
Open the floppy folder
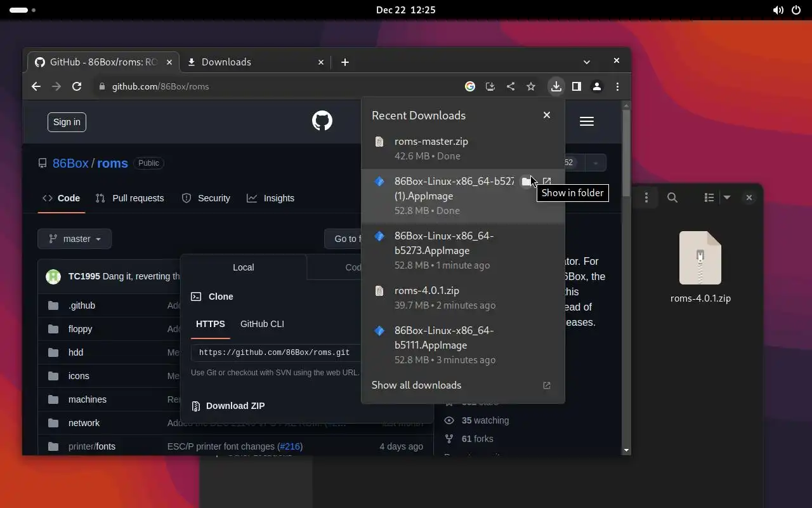point(80,329)
